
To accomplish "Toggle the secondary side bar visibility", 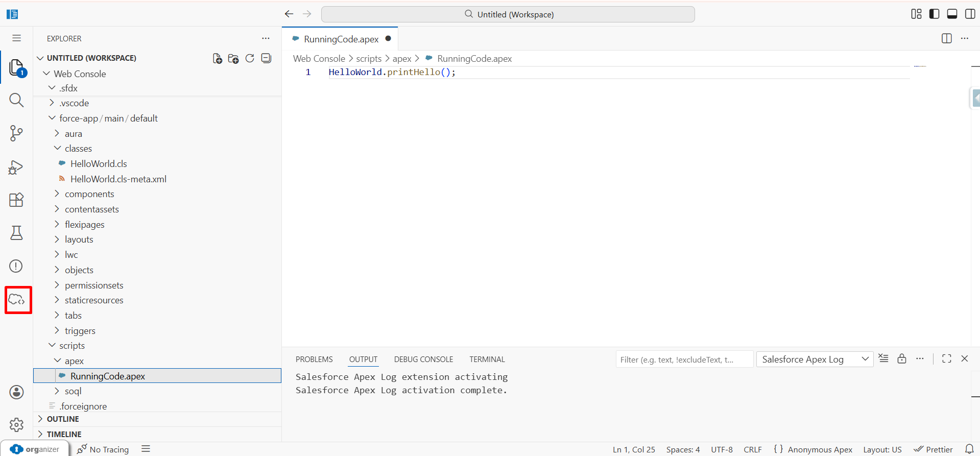I will (970, 14).
